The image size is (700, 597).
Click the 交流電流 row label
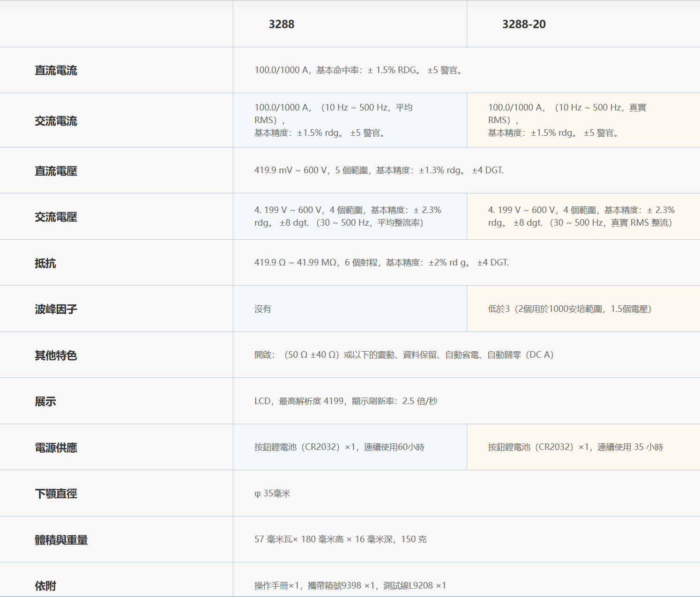tap(56, 121)
